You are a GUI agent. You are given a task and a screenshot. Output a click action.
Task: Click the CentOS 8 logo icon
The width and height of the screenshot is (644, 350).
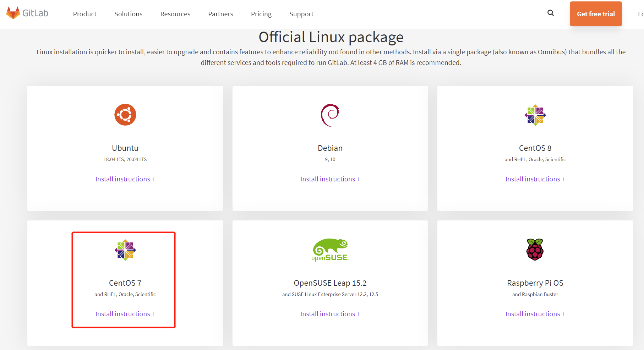535,115
